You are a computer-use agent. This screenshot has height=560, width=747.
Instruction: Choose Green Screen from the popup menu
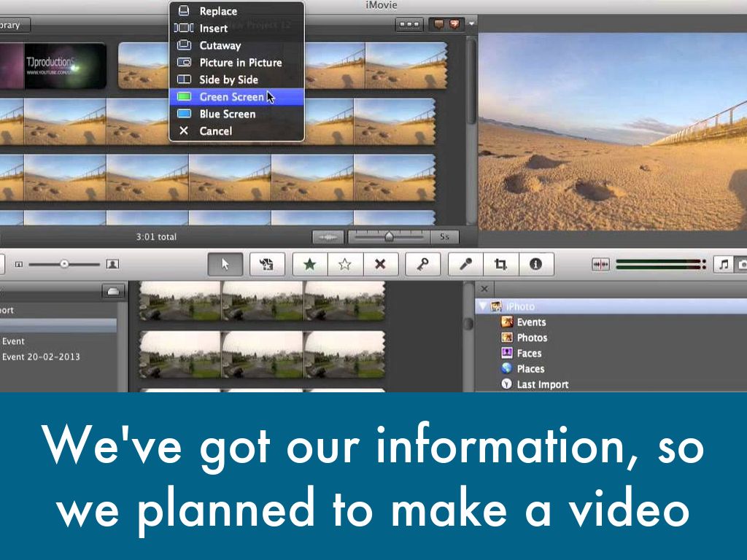click(x=231, y=97)
